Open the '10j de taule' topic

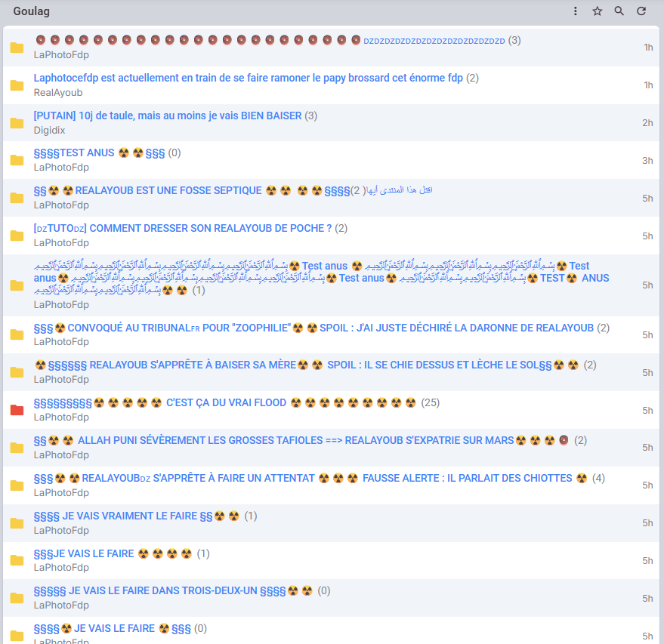pyautogui.click(x=168, y=116)
